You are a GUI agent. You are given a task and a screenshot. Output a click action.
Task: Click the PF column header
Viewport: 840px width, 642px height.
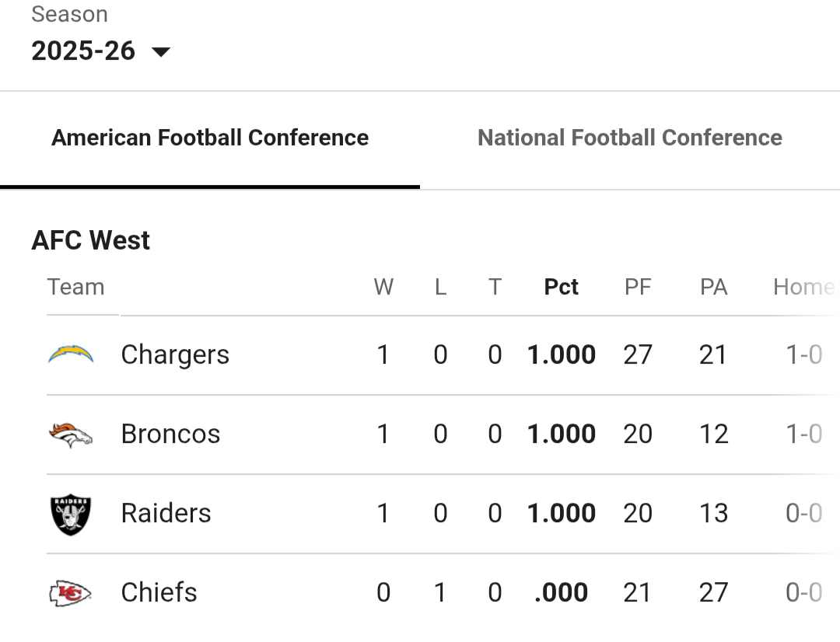pos(638,288)
